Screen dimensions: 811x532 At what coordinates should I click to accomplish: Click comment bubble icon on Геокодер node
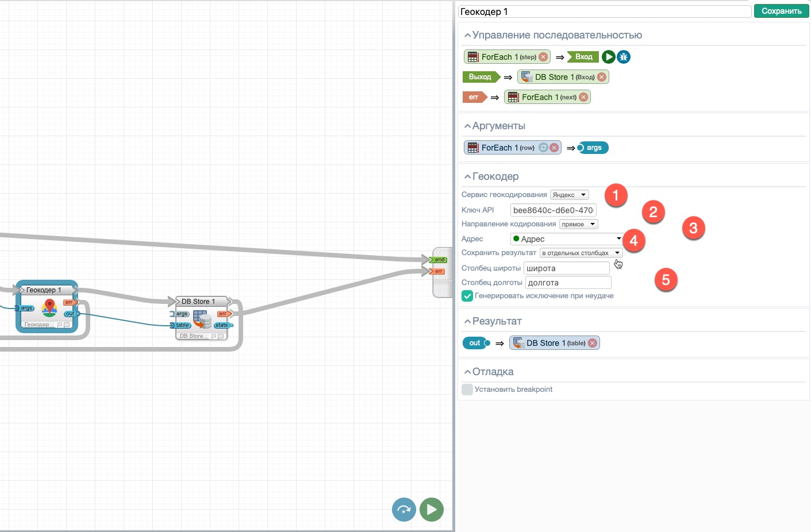(67, 325)
